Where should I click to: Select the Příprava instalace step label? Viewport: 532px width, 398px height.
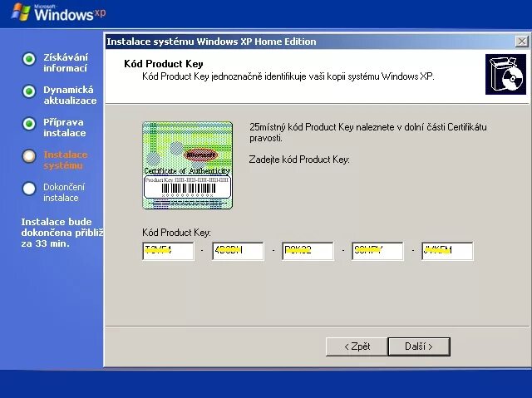click(x=65, y=127)
